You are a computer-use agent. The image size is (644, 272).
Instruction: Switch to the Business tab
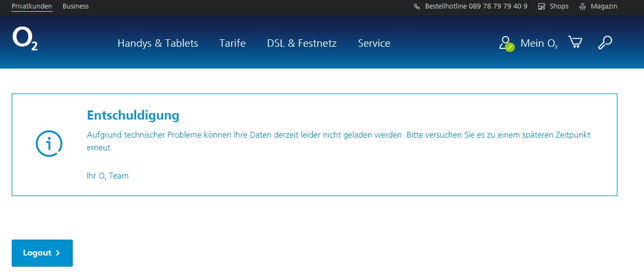tap(75, 6)
